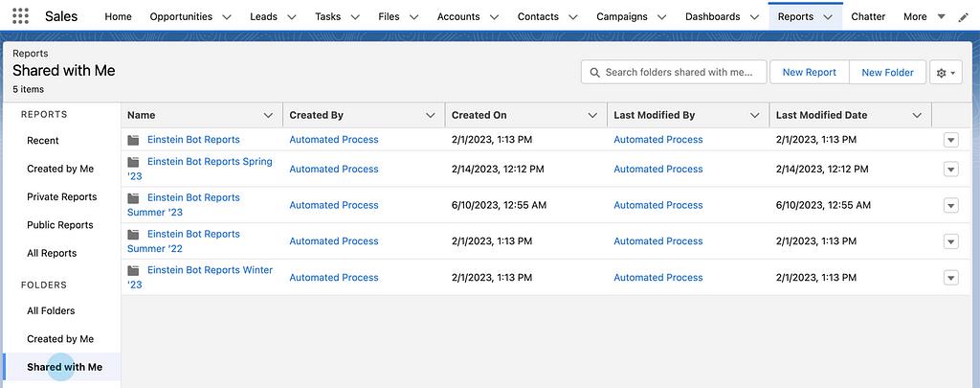
Task: Expand the Name column header menu
Action: click(267, 115)
